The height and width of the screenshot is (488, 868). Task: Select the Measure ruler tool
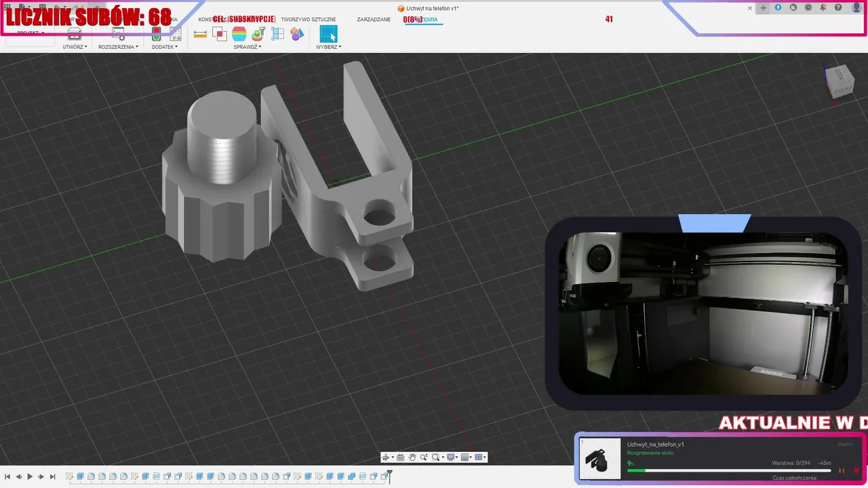pos(200,34)
